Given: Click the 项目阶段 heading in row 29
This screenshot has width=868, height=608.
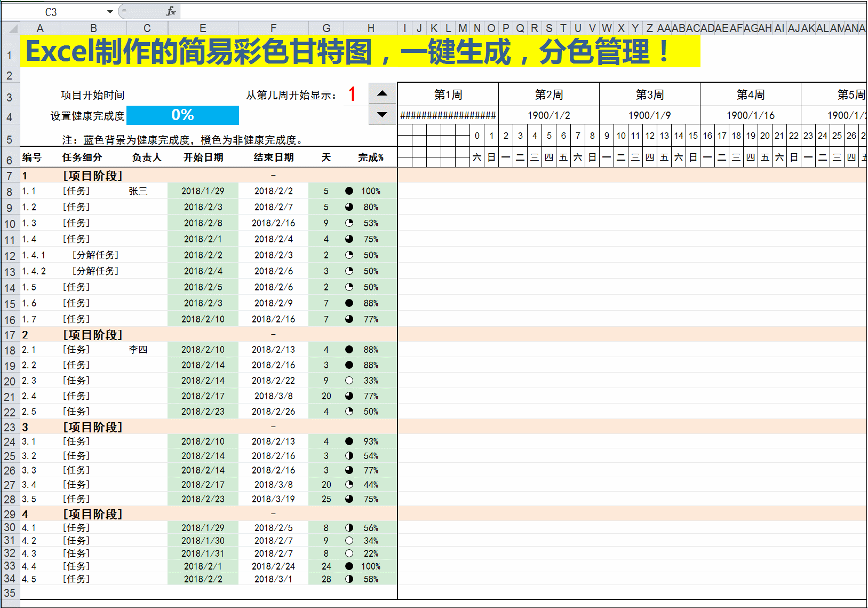Looking at the screenshot, I should [x=93, y=514].
